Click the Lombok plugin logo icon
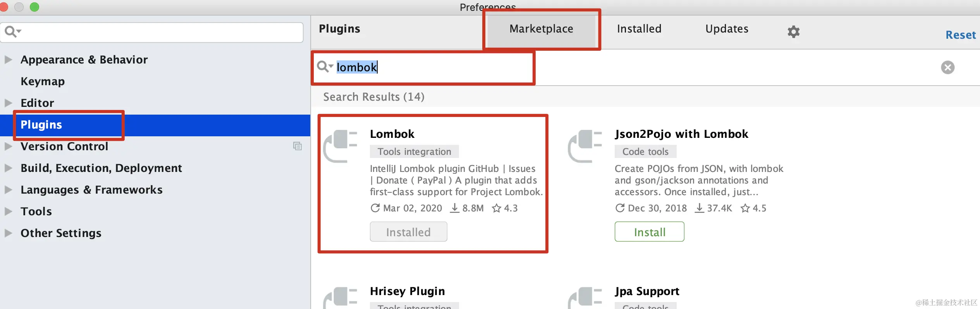Screen dimensions: 980x309 [340, 146]
